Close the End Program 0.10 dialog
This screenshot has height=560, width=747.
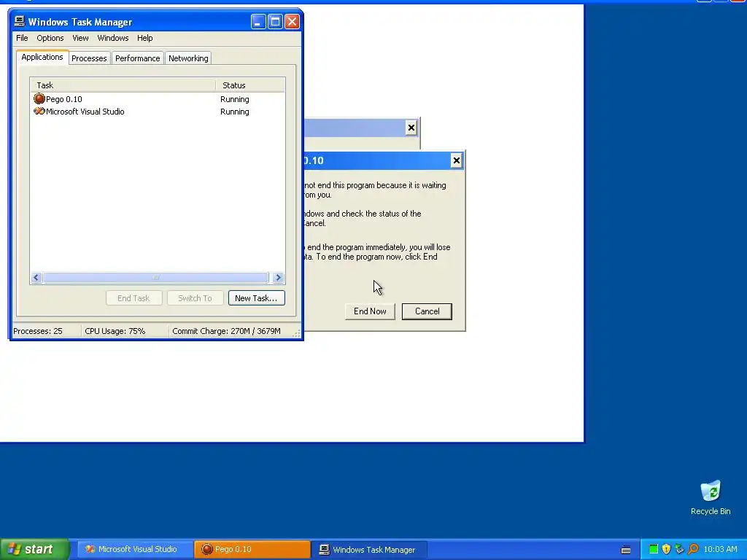point(457,160)
